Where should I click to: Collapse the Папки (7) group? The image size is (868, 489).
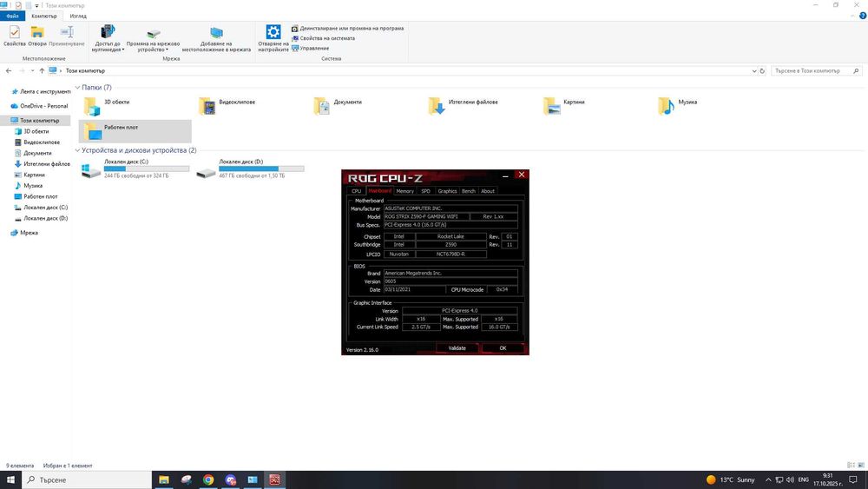pos(77,88)
